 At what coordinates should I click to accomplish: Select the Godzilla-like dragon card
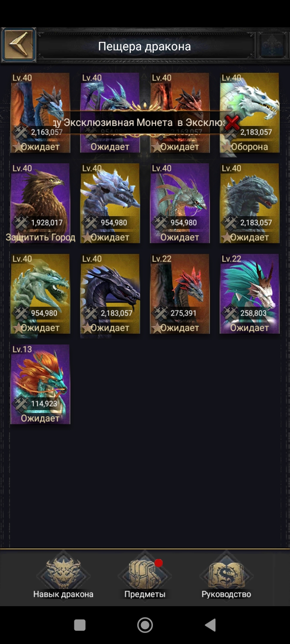click(x=249, y=203)
